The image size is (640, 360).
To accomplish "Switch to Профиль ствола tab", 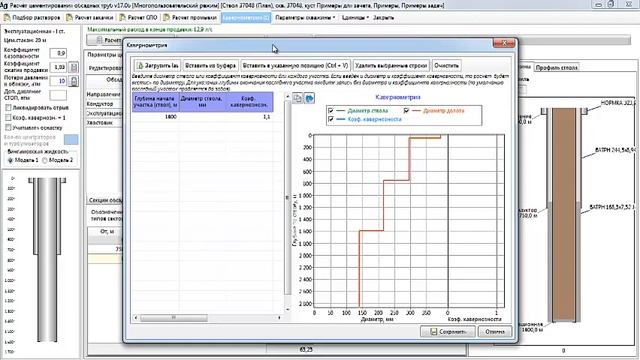I will click(556, 67).
